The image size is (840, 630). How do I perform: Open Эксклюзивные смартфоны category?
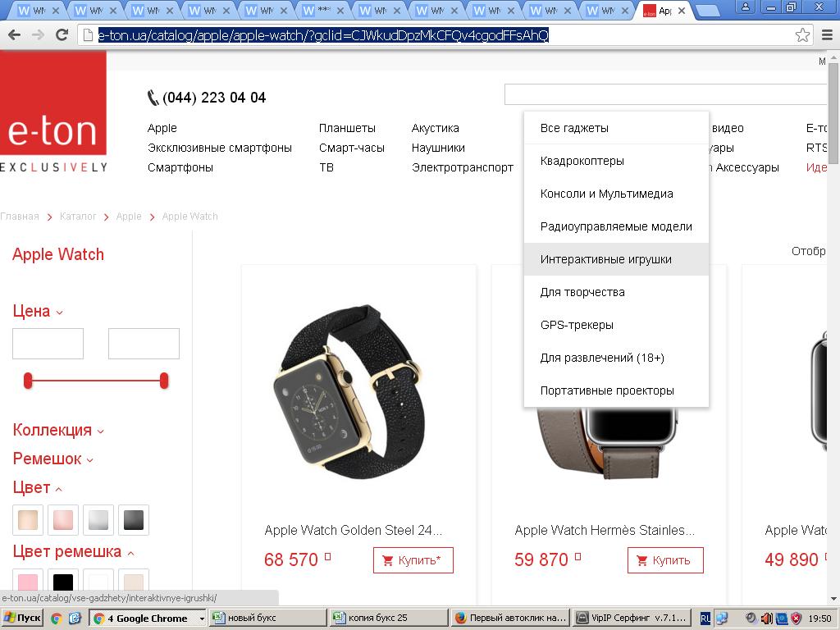coord(220,148)
